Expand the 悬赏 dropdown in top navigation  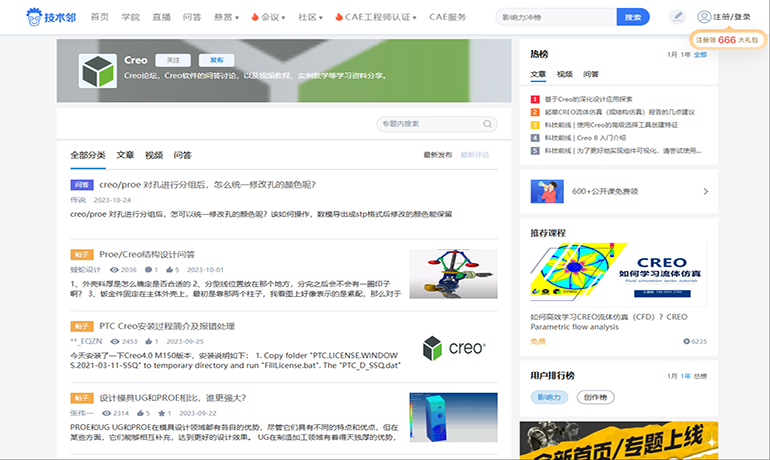click(226, 17)
